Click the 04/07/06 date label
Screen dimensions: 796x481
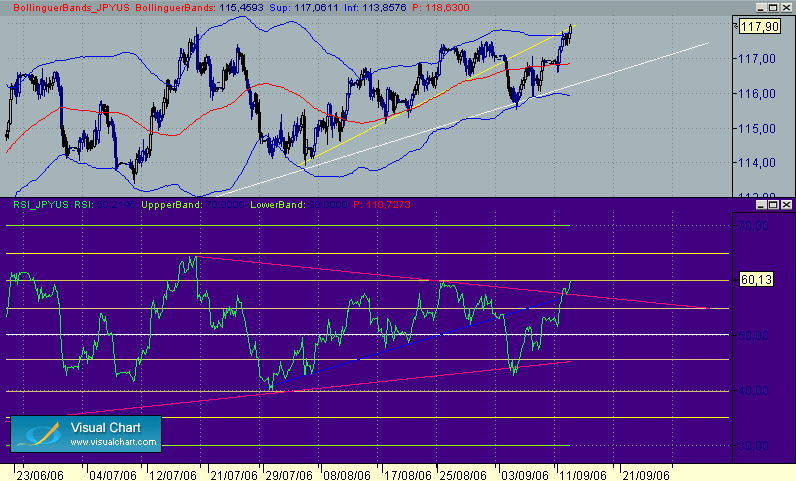pyautogui.click(x=113, y=475)
